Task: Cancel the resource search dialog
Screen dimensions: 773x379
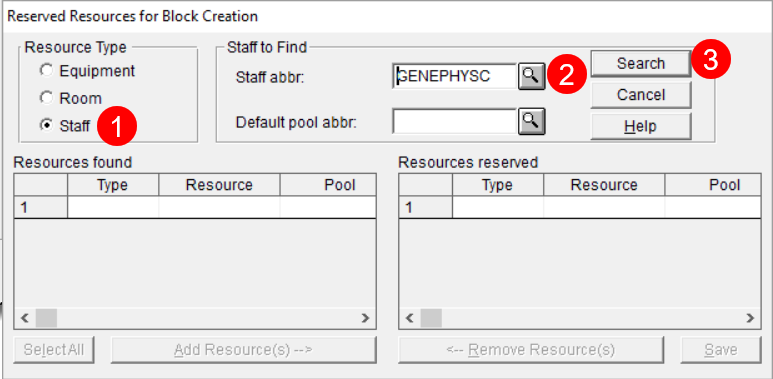Action: tap(640, 95)
